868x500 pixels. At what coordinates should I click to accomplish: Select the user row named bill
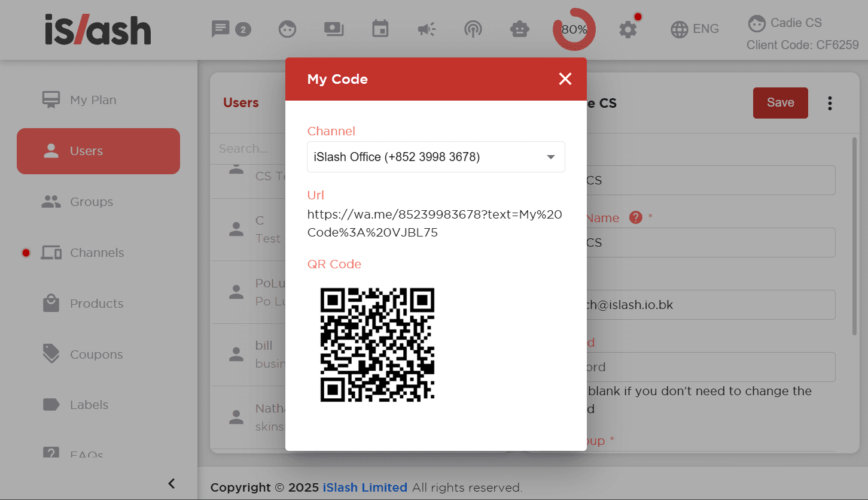click(248, 354)
